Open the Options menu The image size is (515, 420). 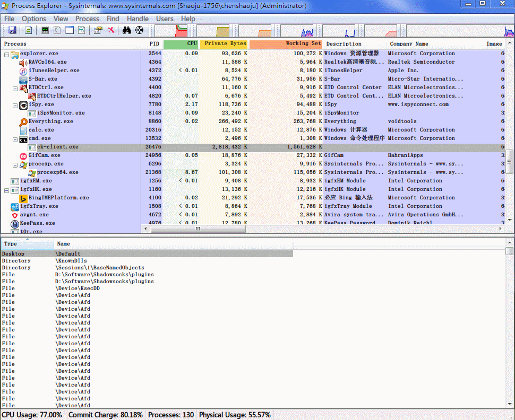coord(34,19)
